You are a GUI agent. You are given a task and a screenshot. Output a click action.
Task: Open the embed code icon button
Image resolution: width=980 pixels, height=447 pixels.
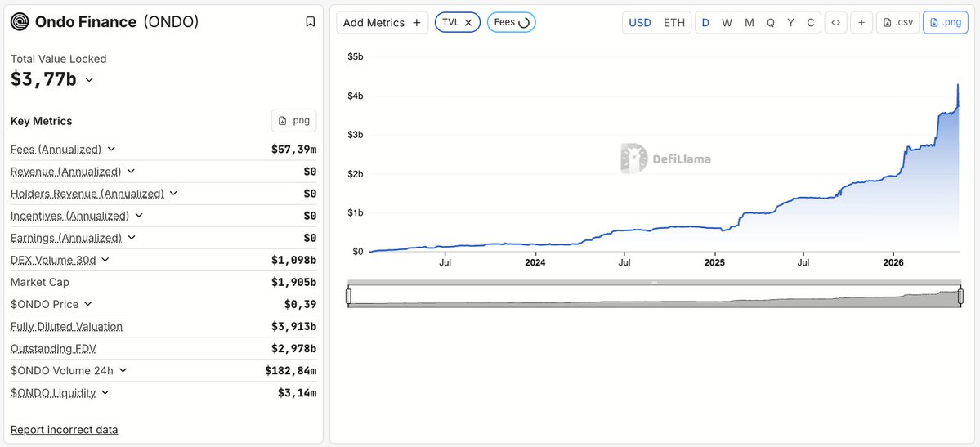pyautogui.click(x=835, y=23)
